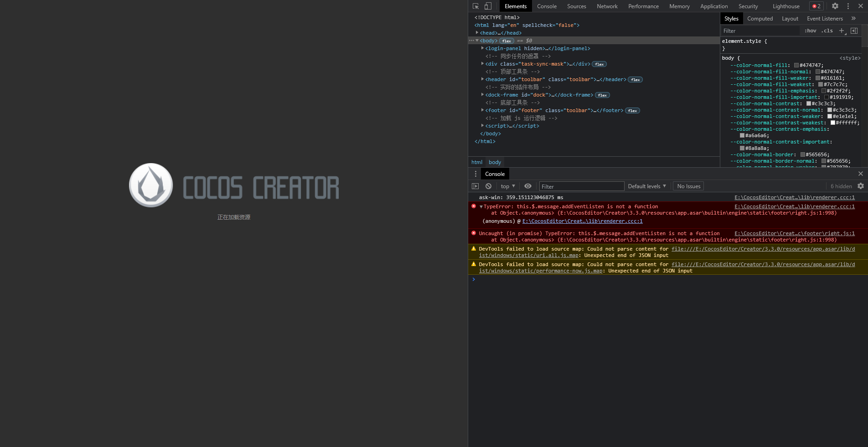The image size is (868, 447).
Task: Switch to the Network tab
Action: pos(607,6)
